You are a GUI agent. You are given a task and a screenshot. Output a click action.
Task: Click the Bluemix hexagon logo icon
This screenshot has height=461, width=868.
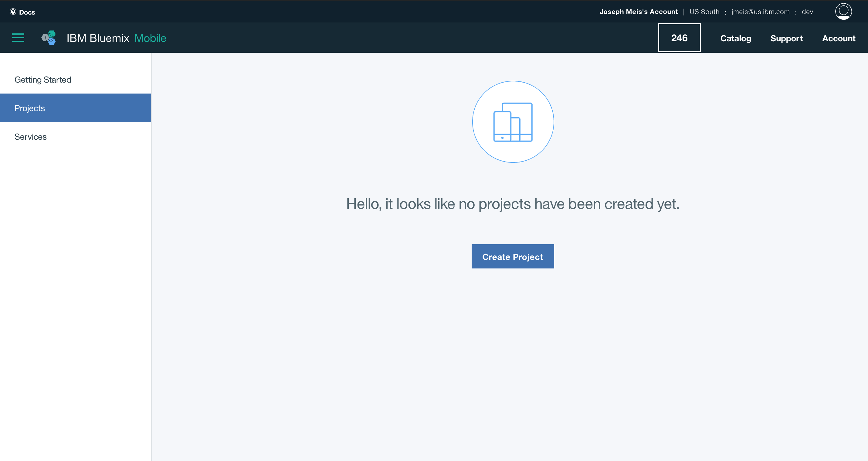pyautogui.click(x=49, y=38)
